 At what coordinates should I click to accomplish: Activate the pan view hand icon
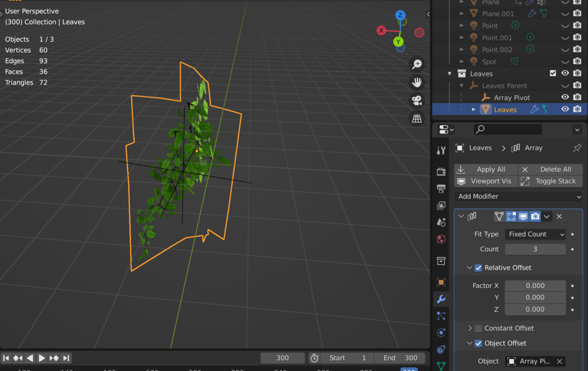417,82
